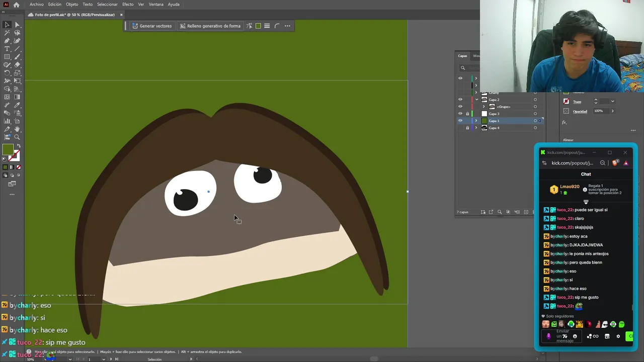Unlock the Capa 3 layer

click(467, 114)
